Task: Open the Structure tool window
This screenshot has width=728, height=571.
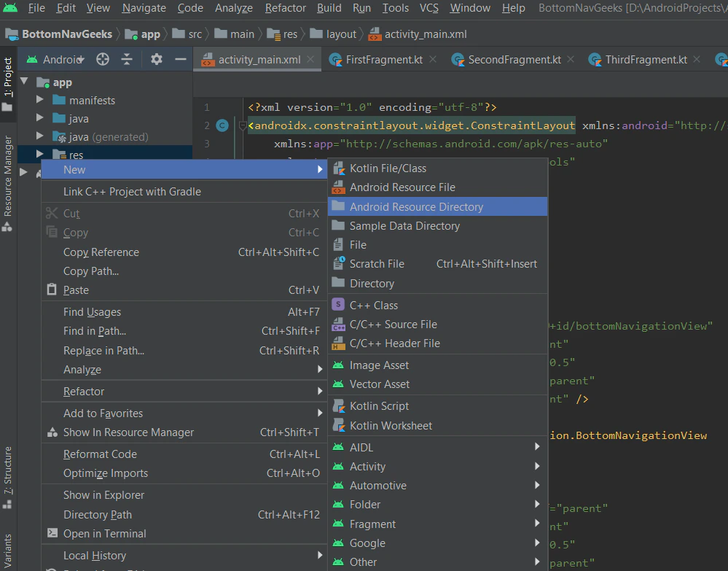Action: click(8, 470)
